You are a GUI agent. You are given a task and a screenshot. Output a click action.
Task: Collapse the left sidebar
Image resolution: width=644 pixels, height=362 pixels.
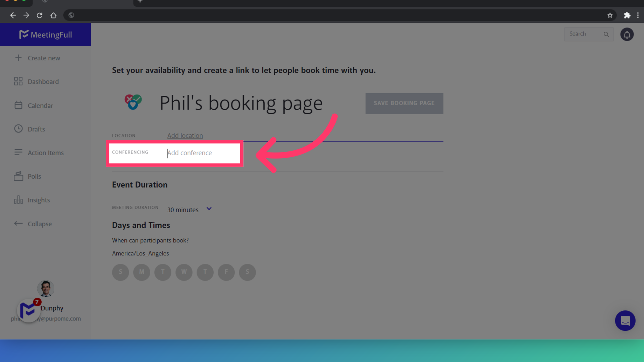(x=39, y=223)
